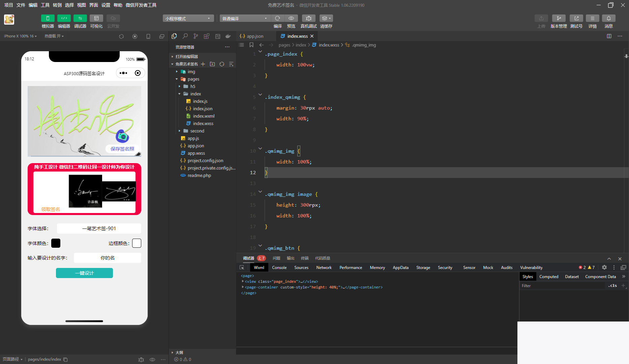Image resolution: width=629 pixels, height=364 pixels.
Task: Open the source control branch icon
Action: point(196,36)
